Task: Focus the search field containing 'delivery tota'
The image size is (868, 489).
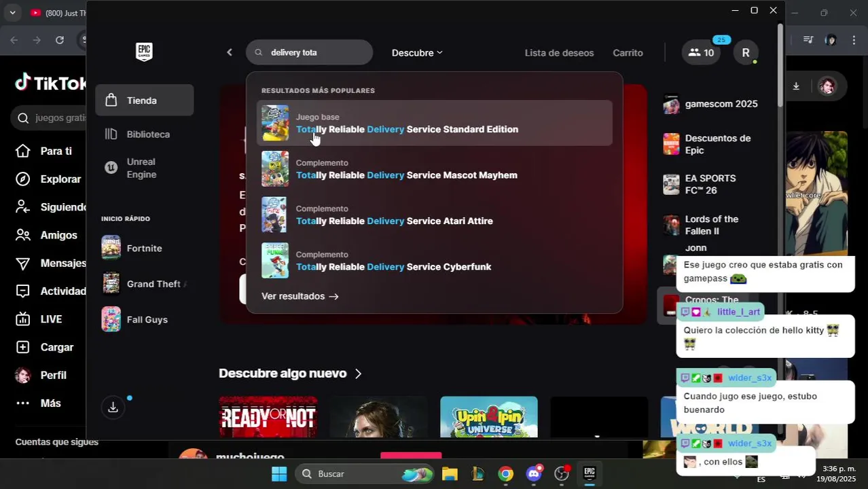Action: pyautogui.click(x=310, y=52)
